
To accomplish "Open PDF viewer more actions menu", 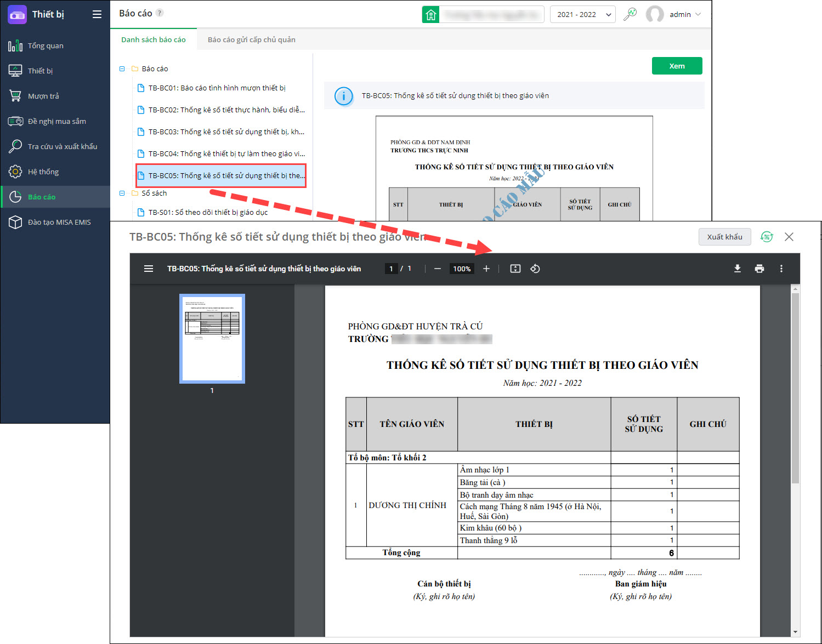I will click(x=781, y=269).
